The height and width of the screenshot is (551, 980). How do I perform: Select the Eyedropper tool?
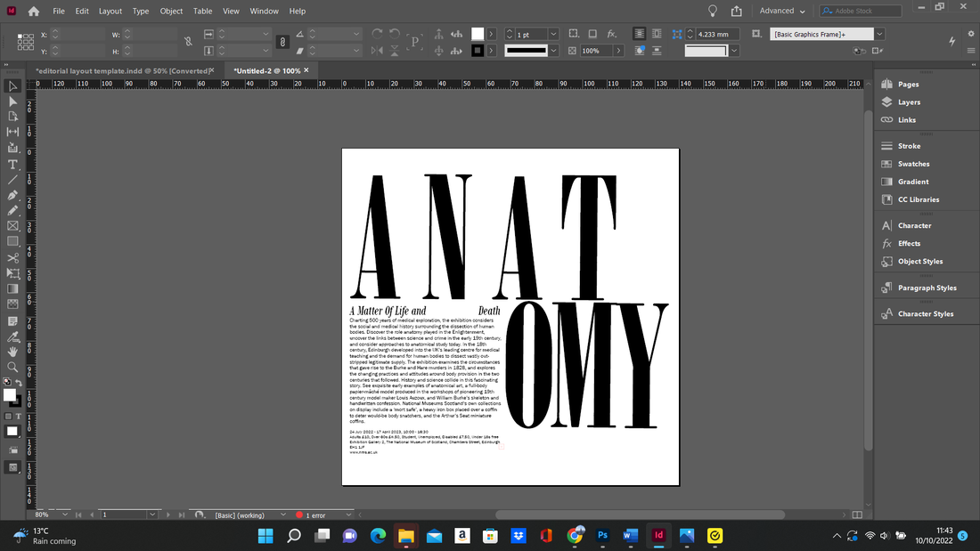12,336
